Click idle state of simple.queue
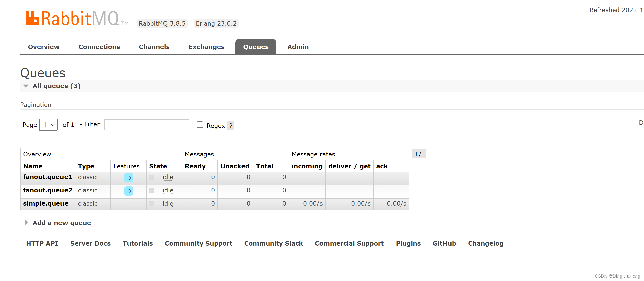 (x=168, y=204)
